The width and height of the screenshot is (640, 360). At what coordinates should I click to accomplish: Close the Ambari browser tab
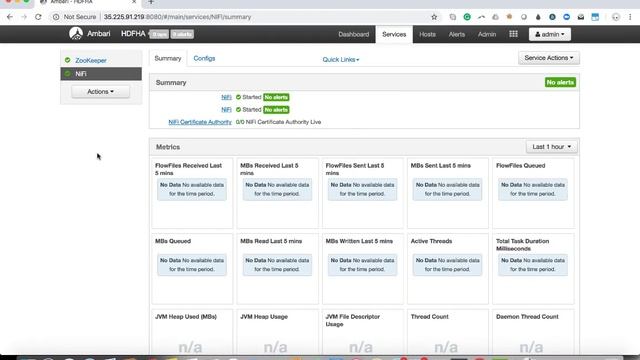click(134, 2)
